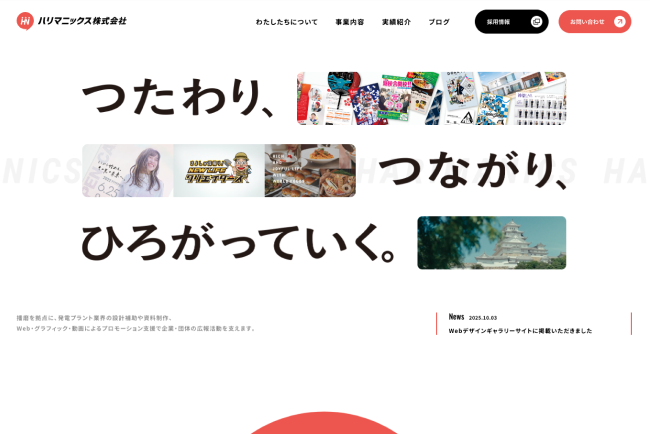Click the cartoon character NEW TYPE banner
The image size is (650, 434).
click(x=218, y=171)
